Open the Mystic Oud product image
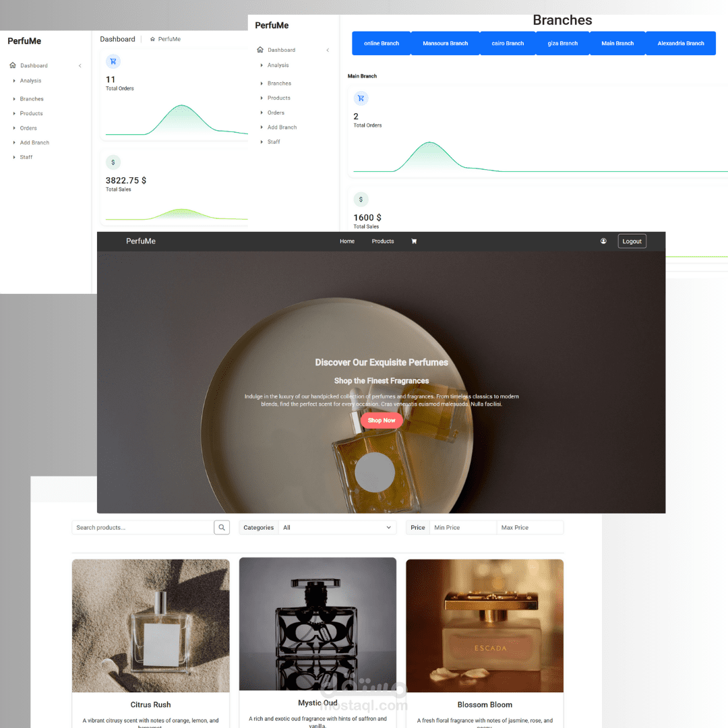728x728 pixels. [317, 624]
